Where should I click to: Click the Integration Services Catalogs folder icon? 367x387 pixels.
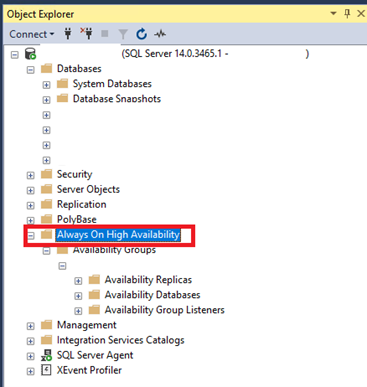[x=47, y=340]
